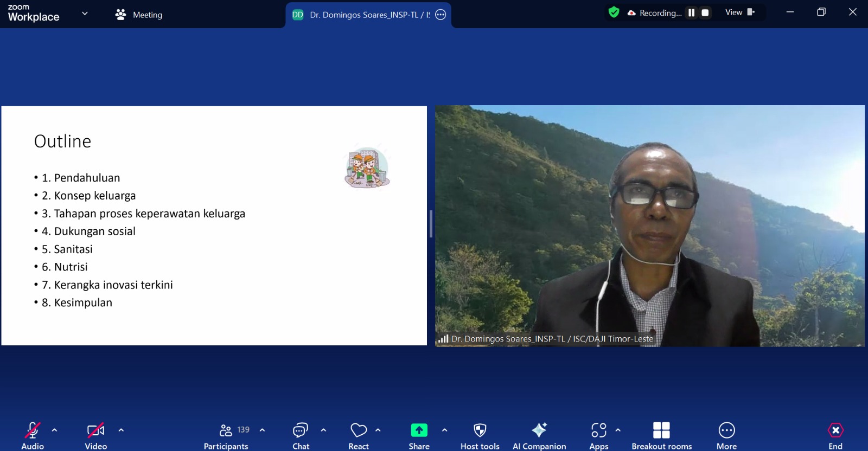Pause the cloud recording
868x451 pixels.
[691, 12]
